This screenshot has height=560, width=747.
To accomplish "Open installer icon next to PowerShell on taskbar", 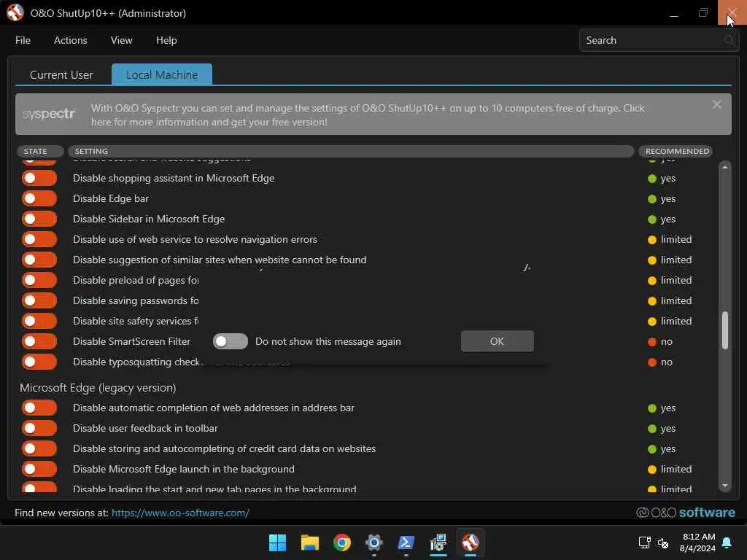I will tap(438, 542).
